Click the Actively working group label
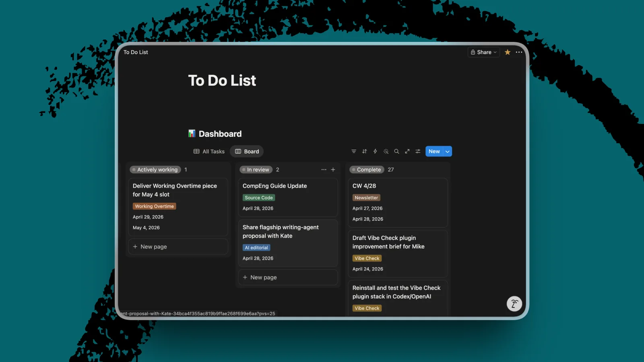 (155, 170)
